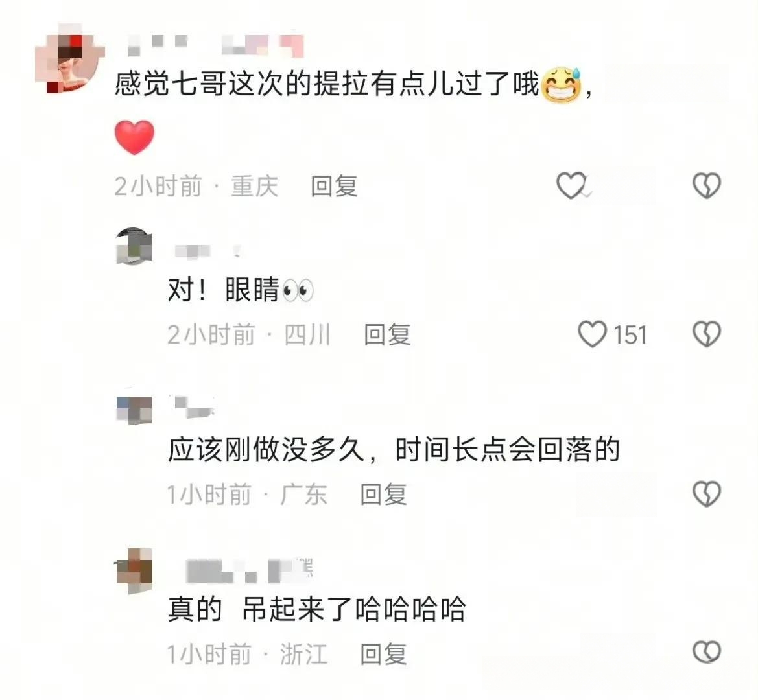758x700 pixels.
Task: Dislike the 应该刚做没多久 reply
Action: pyautogui.click(x=707, y=494)
